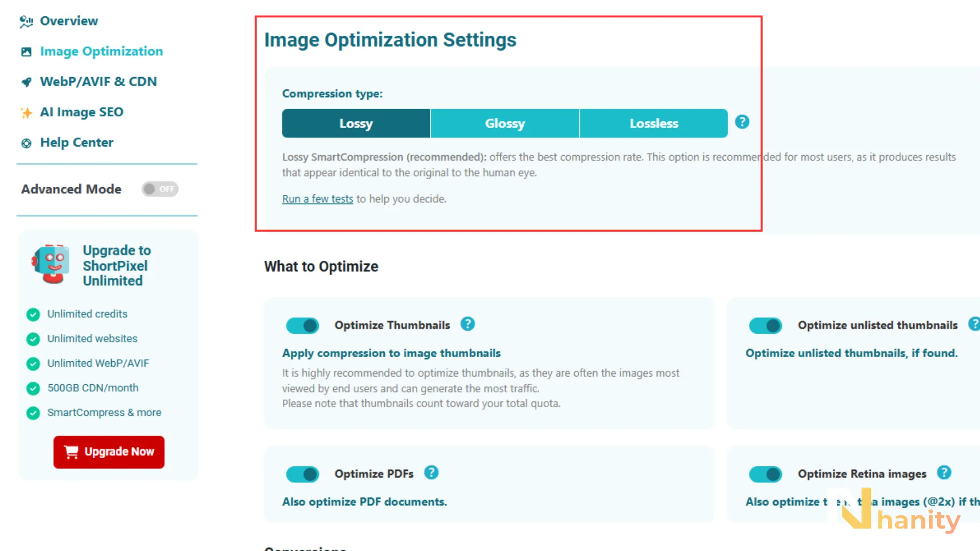The height and width of the screenshot is (551, 980).
Task: Toggle the Advanced Mode switch
Action: coord(160,189)
